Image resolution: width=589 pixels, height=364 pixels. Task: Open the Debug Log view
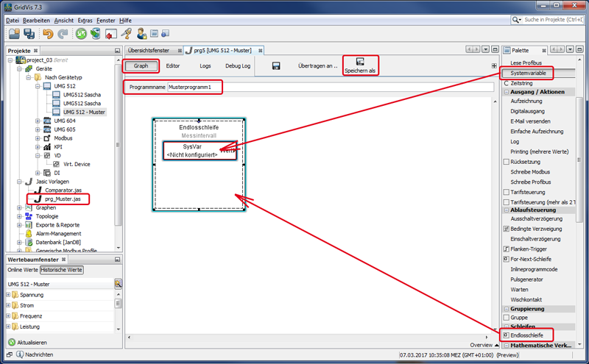tap(238, 65)
